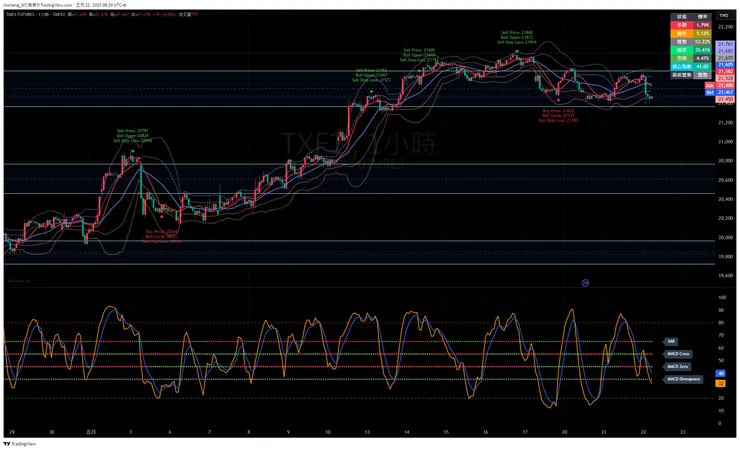This screenshot has width=740, height=450.
Task: Click the 21,761 price level tag
Action: (725, 44)
